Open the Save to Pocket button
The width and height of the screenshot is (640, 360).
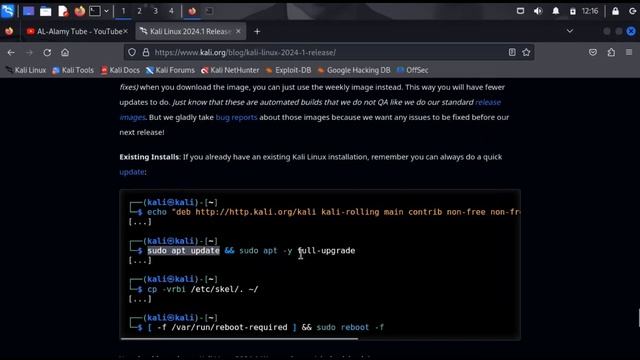point(593,52)
